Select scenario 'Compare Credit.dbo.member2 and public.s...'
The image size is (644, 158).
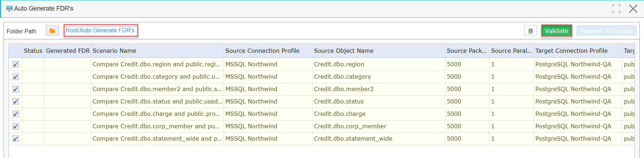157,89
